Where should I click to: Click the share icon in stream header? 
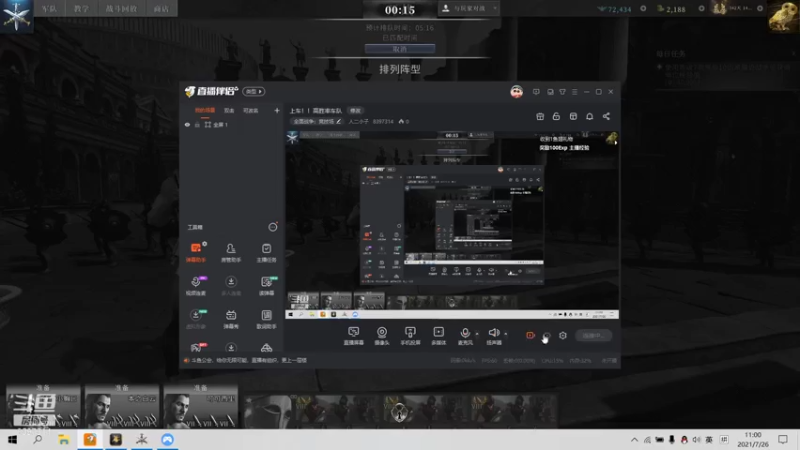(x=606, y=116)
